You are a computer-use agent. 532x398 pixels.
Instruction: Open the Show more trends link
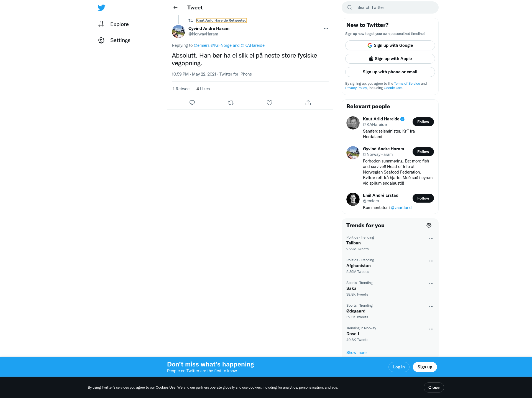pyautogui.click(x=356, y=352)
